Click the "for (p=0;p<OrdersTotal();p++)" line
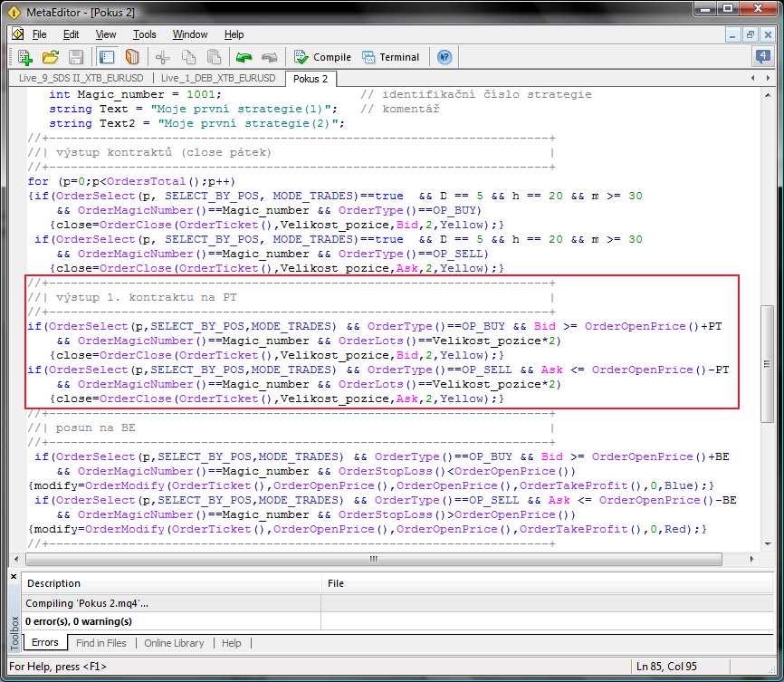 coord(131,181)
